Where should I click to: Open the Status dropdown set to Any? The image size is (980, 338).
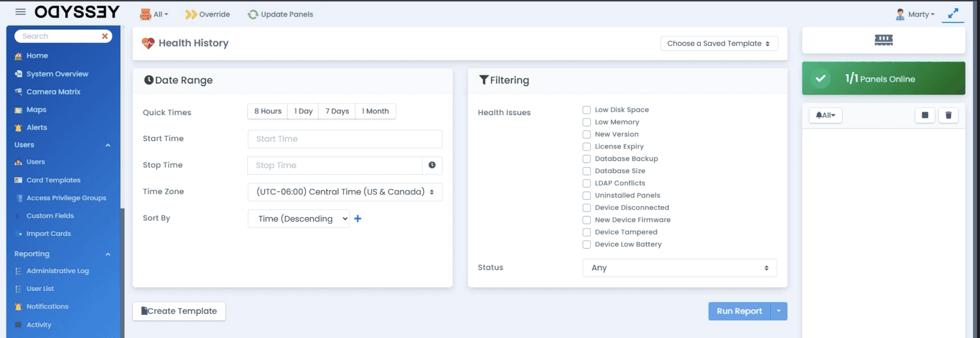680,268
